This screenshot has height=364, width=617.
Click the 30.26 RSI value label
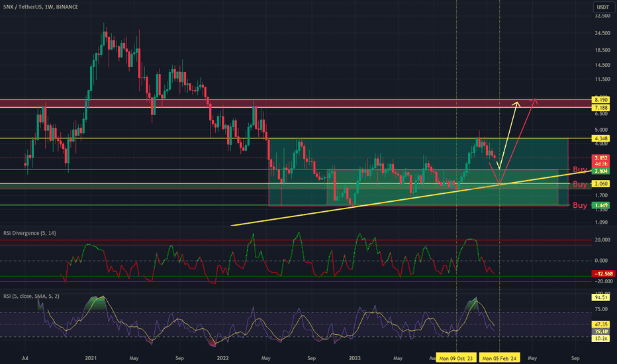tap(601, 338)
